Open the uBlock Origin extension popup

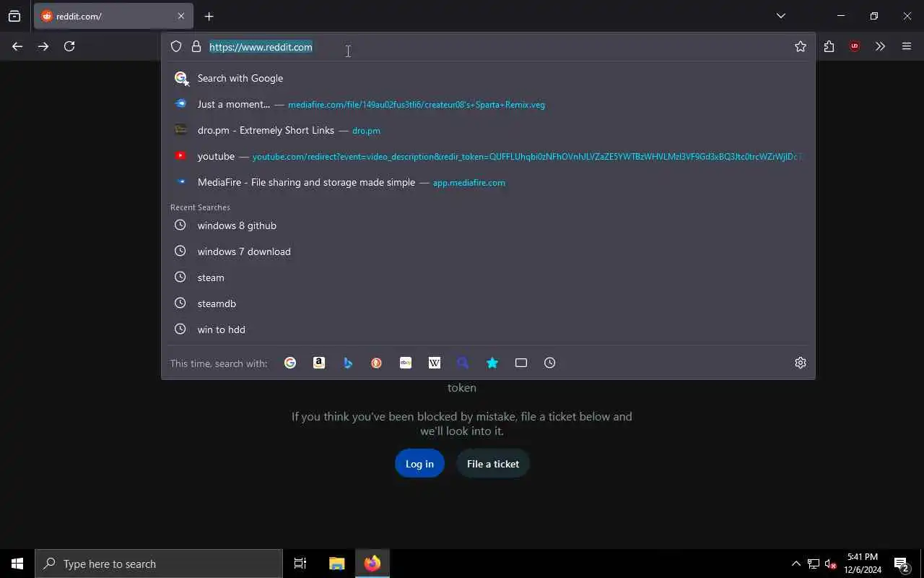[x=855, y=46]
